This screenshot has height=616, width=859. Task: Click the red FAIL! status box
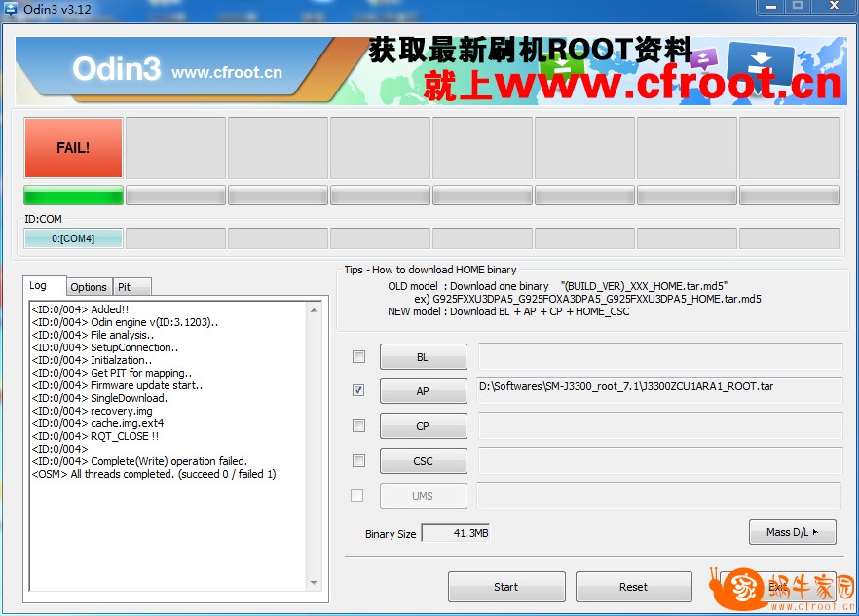pyautogui.click(x=73, y=148)
